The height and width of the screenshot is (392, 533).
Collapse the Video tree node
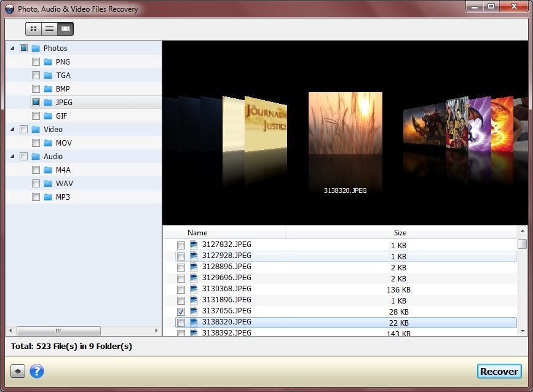point(12,130)
